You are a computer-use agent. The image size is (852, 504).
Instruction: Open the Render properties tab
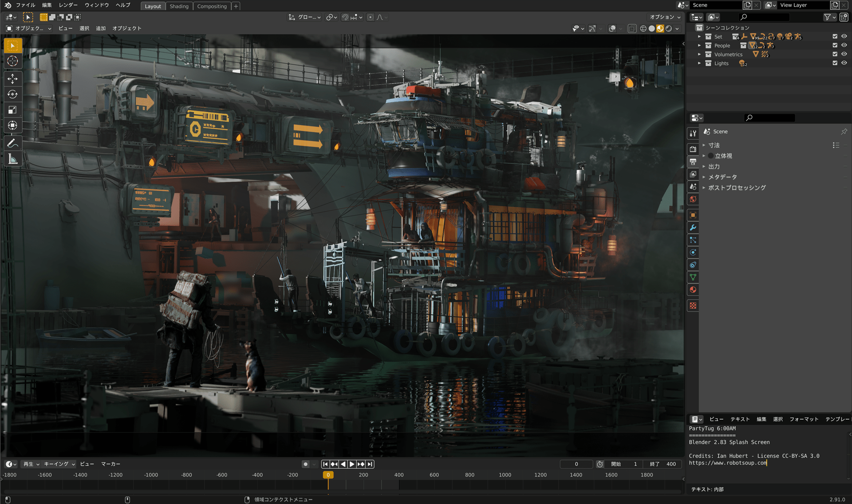pos(693,149)
